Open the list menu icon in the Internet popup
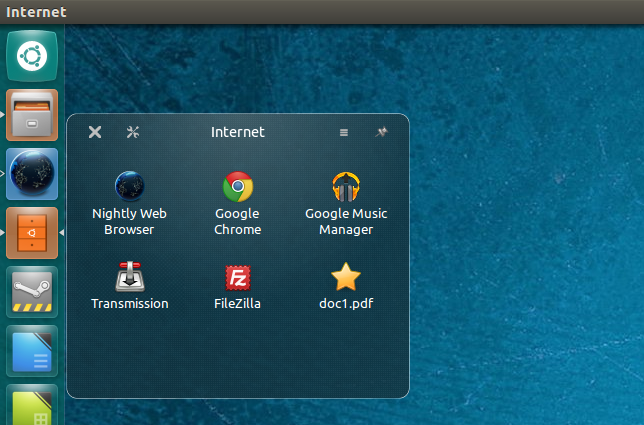644x425 pixels. coord(344,132)
